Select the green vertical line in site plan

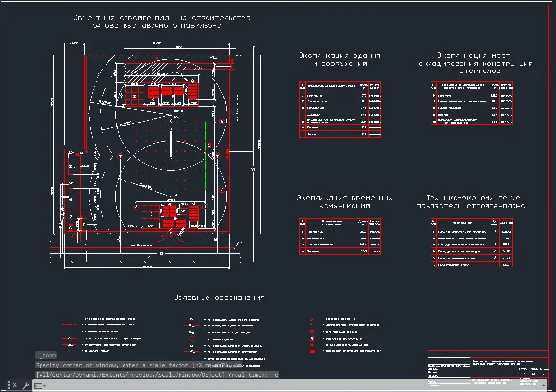click(206, 155)
